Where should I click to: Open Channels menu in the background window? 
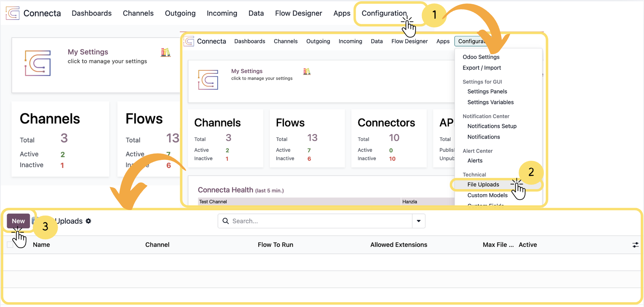click(138, 13)
